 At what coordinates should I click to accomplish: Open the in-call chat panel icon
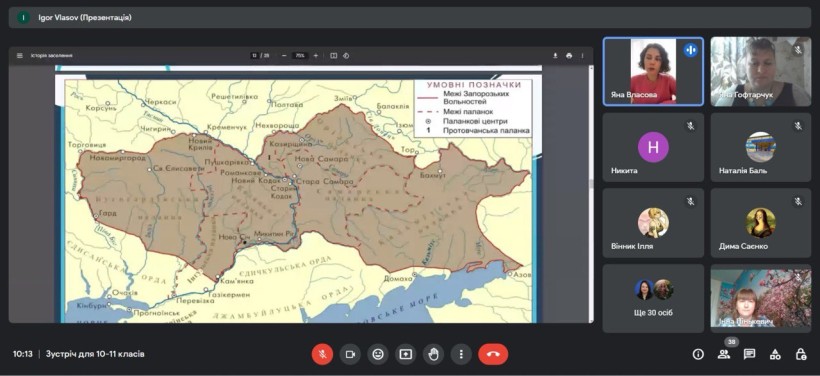(x=749, y=354)
